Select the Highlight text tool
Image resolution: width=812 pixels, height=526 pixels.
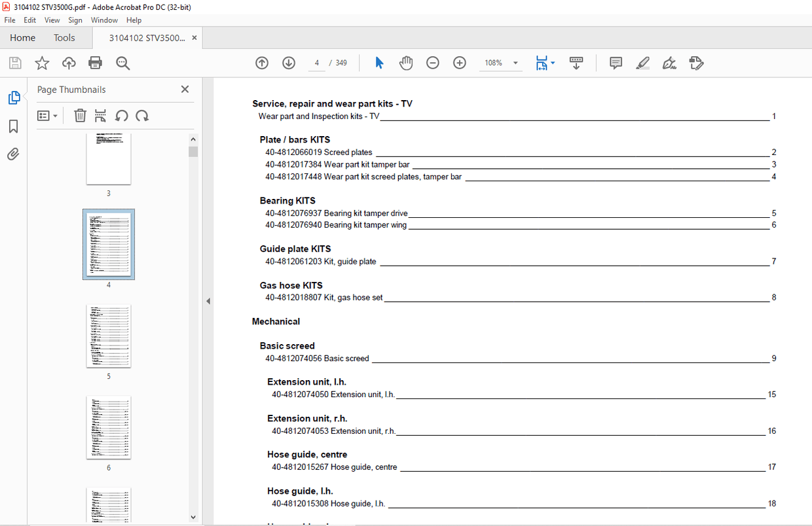(642, 63)
